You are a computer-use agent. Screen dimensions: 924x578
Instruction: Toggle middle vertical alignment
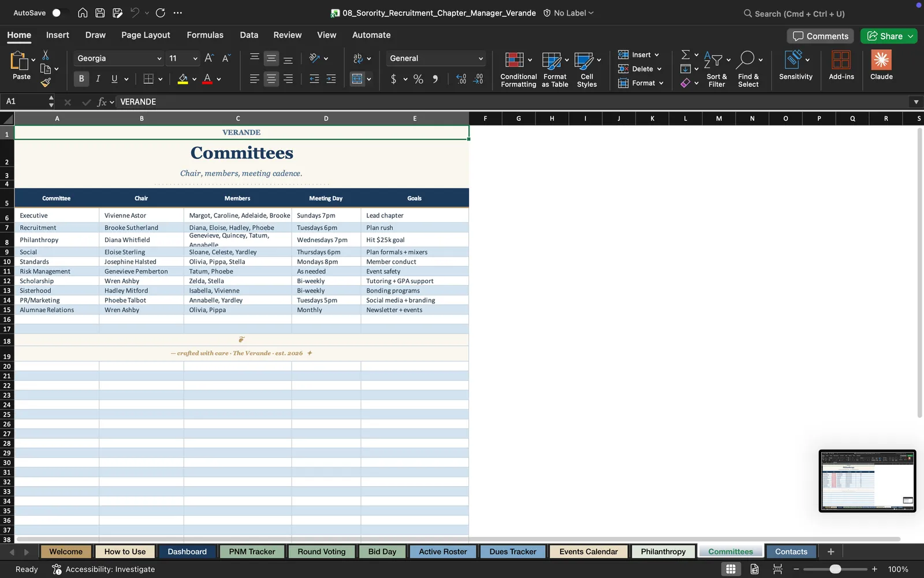point(271,58)
